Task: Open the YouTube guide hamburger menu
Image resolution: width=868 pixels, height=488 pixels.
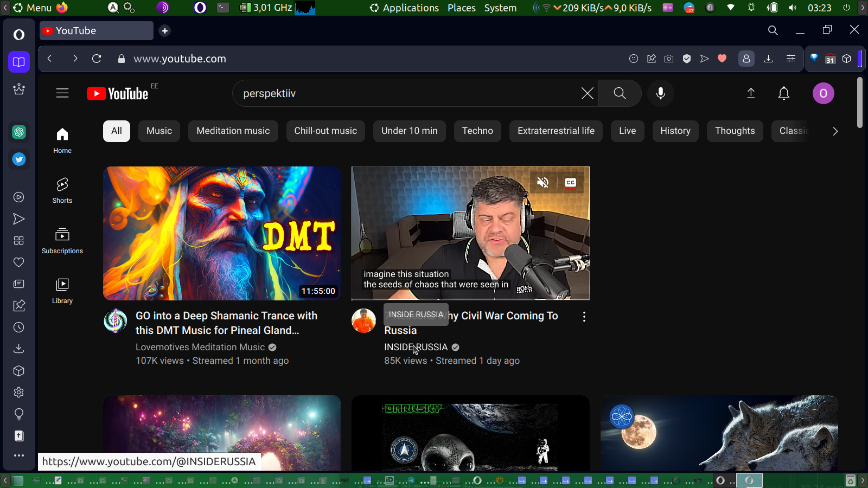Action: (x=62, y=93)
